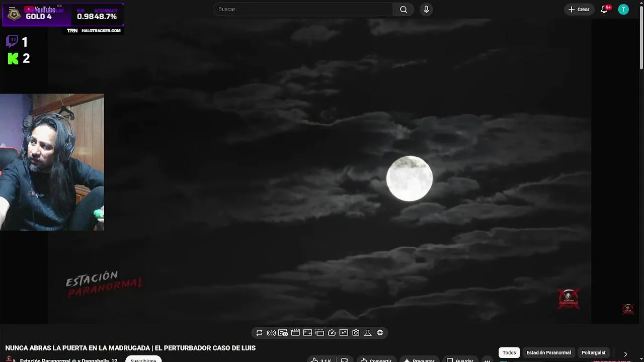Open the notifications bell
Image resolution: width=644 pixels, height=362 pixels.
605,9
